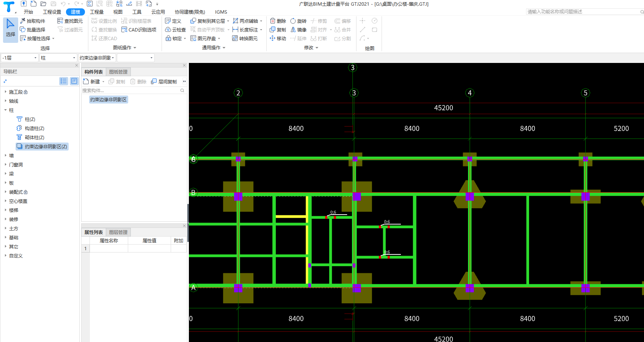Image resolution: width=644 pixels, height=342 pixels.
Task: Open the 工程设置 ribbon tab
Action: pyautogui.click(x=52, y=12)
